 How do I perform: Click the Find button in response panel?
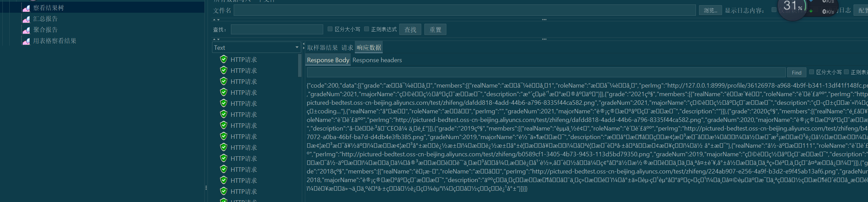797,72
